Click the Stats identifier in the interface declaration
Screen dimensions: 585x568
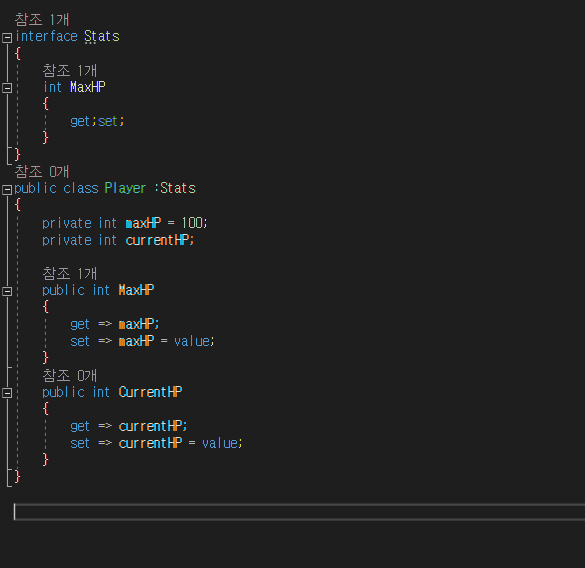click(x=102, y=37)
